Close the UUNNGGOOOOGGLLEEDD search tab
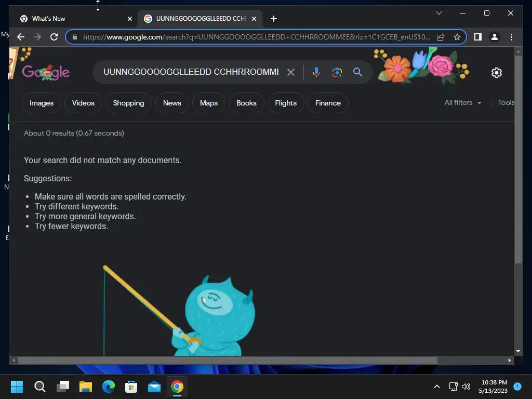This screenshot has width=532, height=399. (254, 19)
